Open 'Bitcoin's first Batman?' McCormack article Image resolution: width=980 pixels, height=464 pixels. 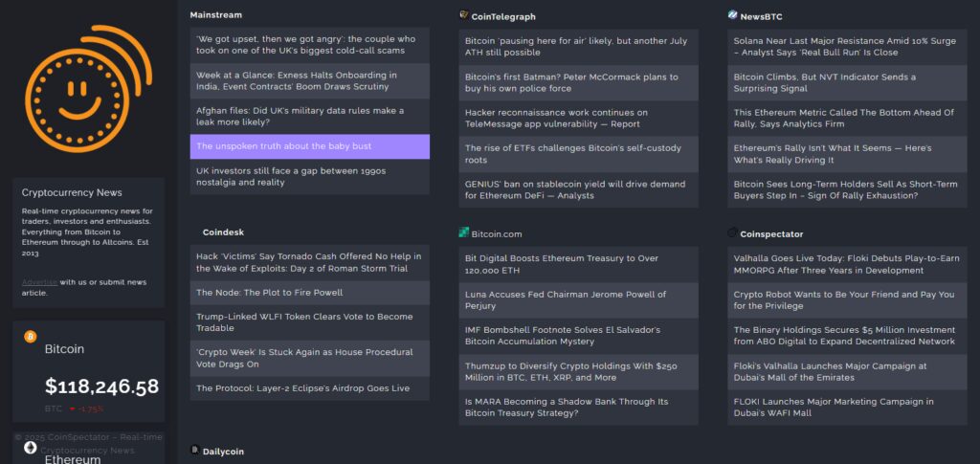tap(578, 82)
